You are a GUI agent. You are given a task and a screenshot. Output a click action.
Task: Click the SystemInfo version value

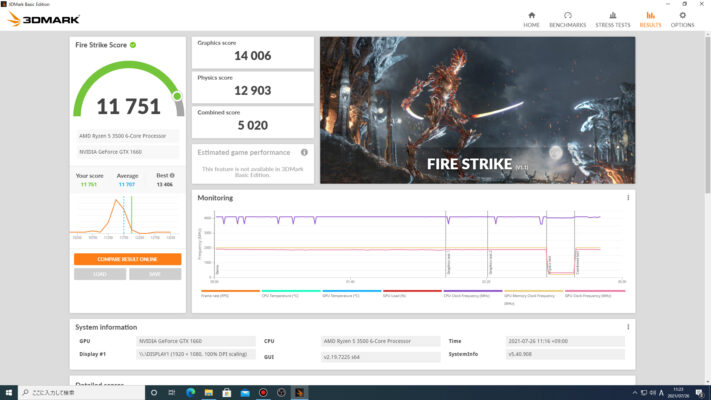coord(565,354)
